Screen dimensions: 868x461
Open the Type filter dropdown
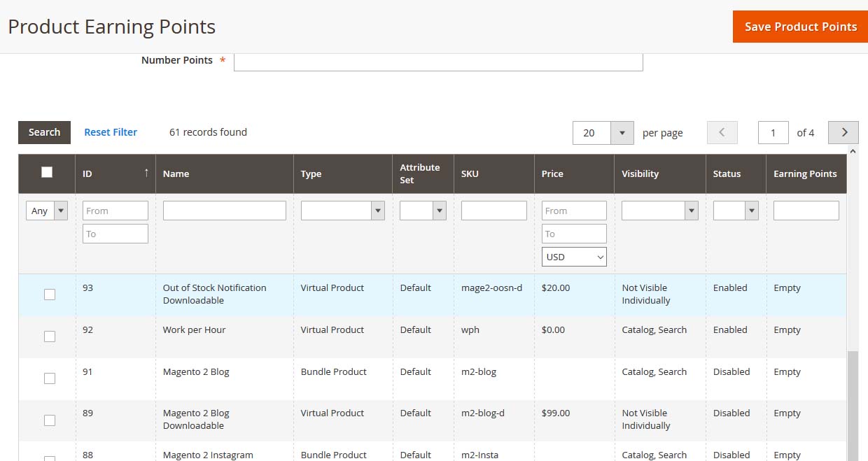(x=342, y=211)
